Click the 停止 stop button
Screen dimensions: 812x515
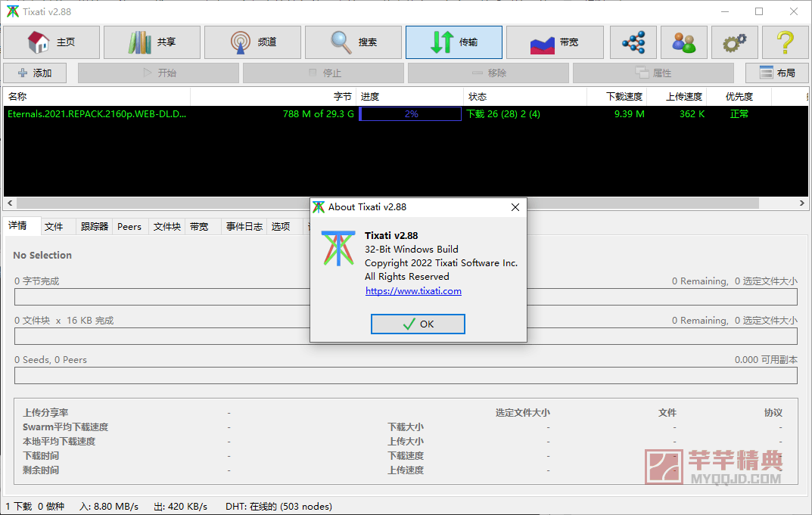pyautogui.click(x=324, y=73)
